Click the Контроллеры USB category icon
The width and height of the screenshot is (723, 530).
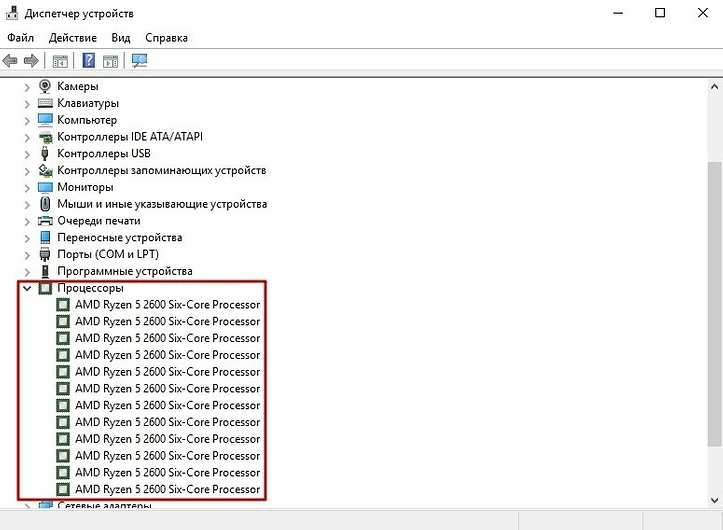tap(45, 153)
